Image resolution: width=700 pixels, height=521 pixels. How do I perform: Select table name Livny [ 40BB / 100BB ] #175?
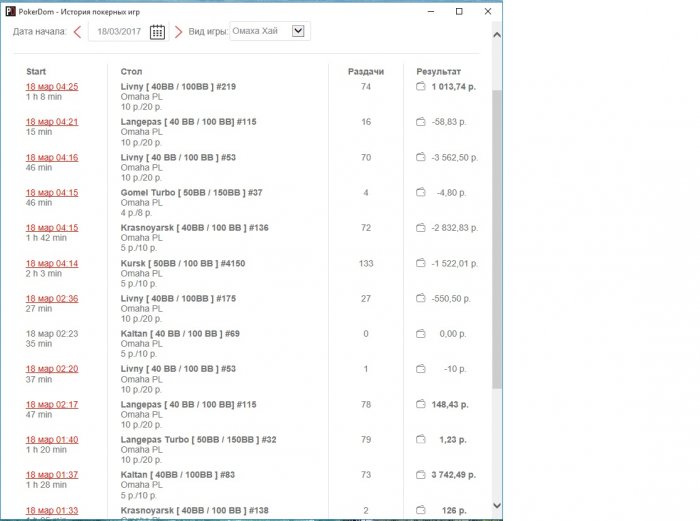[x=178, y=298]
